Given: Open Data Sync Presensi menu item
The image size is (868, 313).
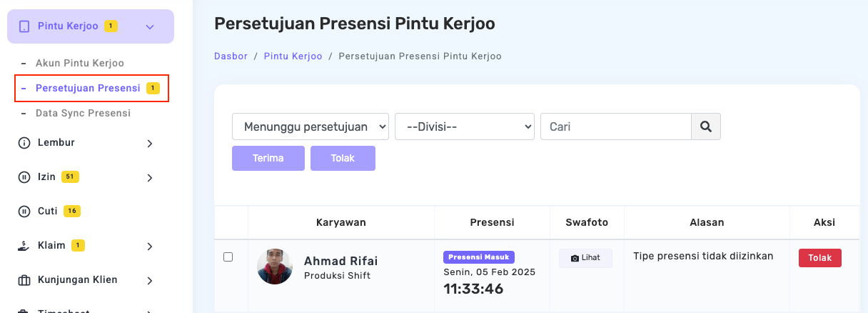Looking at the screenshot, I should [x=83, y=113].
